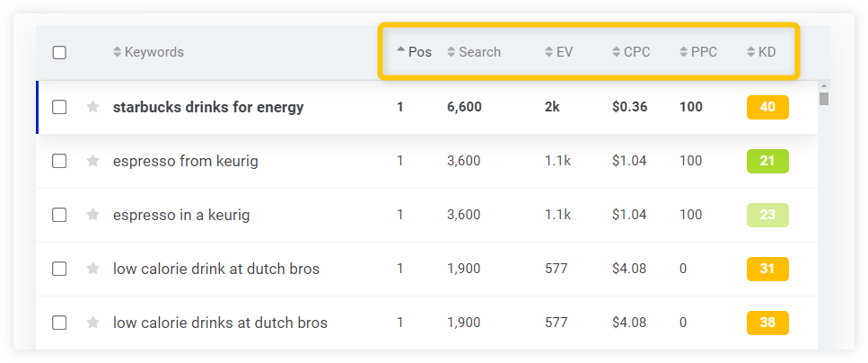The height and width of the screenshot is (363, 868).
Task: Star 'low calorie drinks at dutch bros'
Action: point(92,322)
